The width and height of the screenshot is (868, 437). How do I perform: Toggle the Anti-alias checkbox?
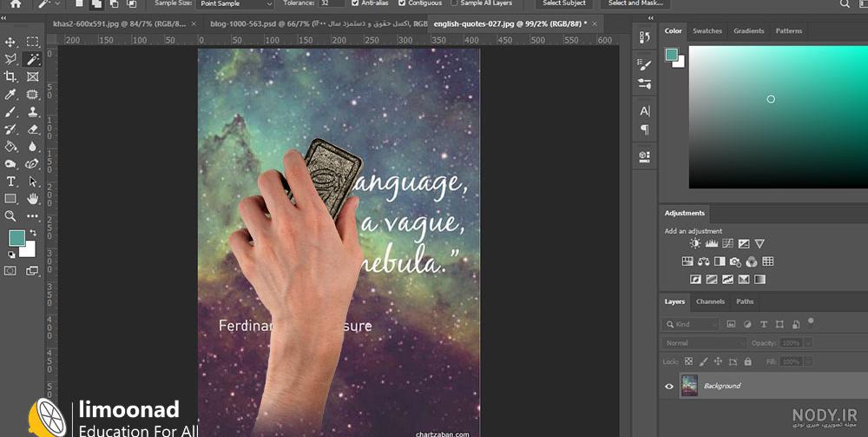[x=355, y=3]
